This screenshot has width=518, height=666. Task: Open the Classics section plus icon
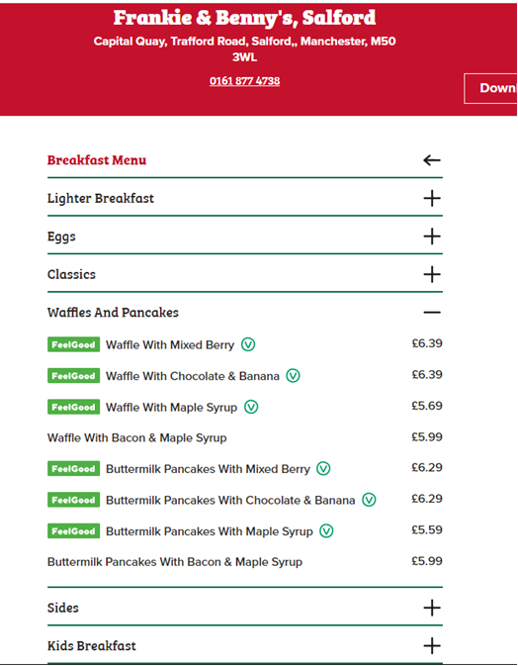pyautogui.click(x=432, y=274)
